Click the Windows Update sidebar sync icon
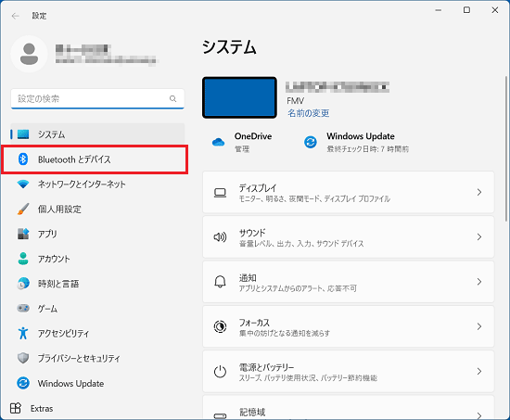The image size is (510, 420). point(23,383)
